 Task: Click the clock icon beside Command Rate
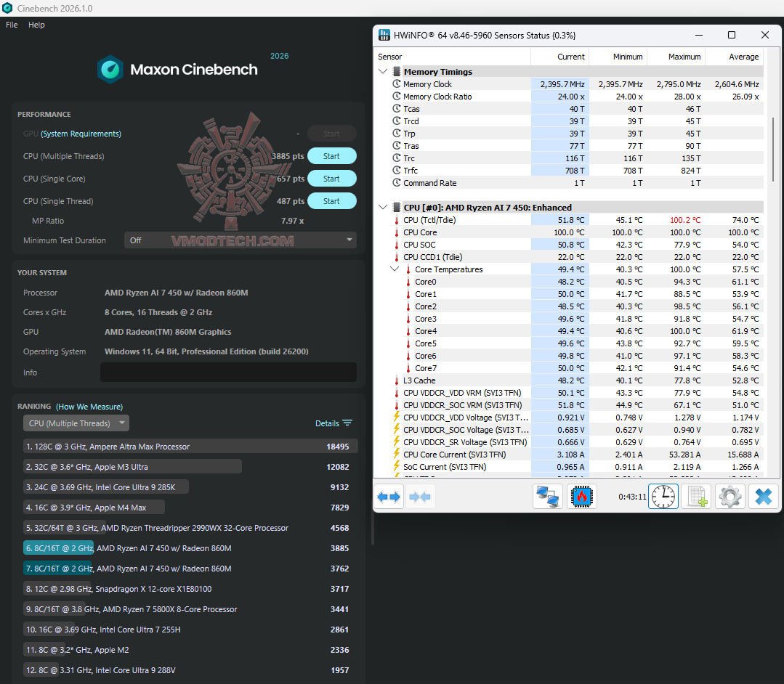click(x=397, y=183)
